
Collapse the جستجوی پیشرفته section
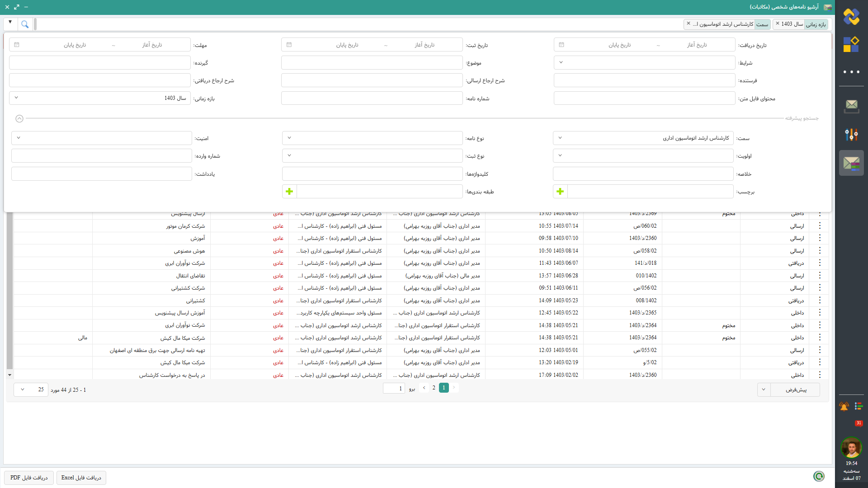19,118
